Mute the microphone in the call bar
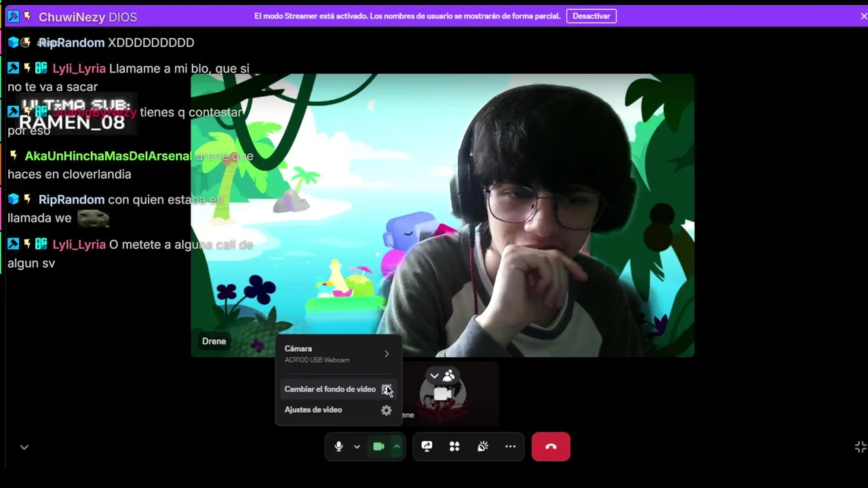Screen dimensions: 868x488 coord(339,447)
